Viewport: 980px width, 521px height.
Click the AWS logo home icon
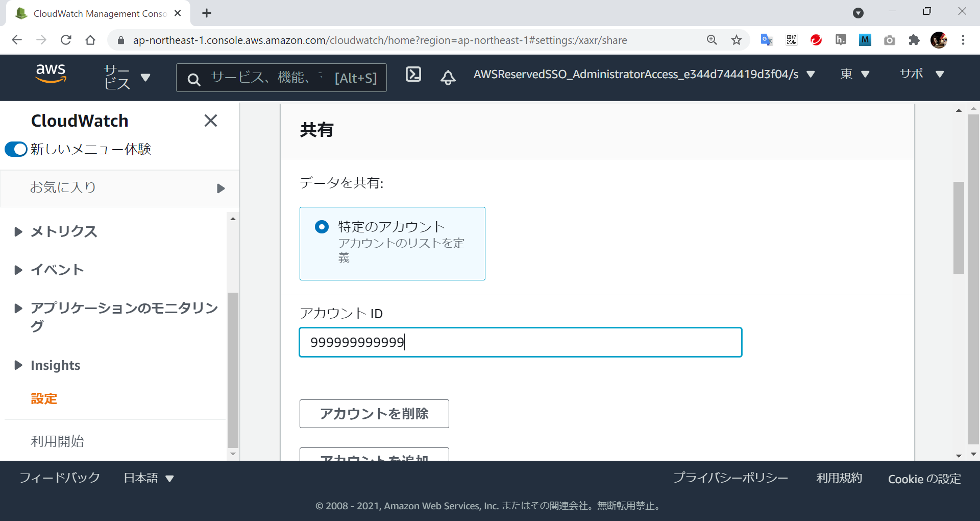pyautogui.click(x=51, y=74)
